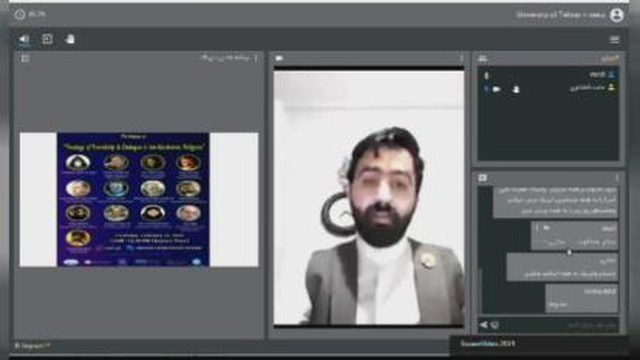Click the presenter's webcam video
The width and height of the screenshot is (640, 360).
(x=369, y=198)
